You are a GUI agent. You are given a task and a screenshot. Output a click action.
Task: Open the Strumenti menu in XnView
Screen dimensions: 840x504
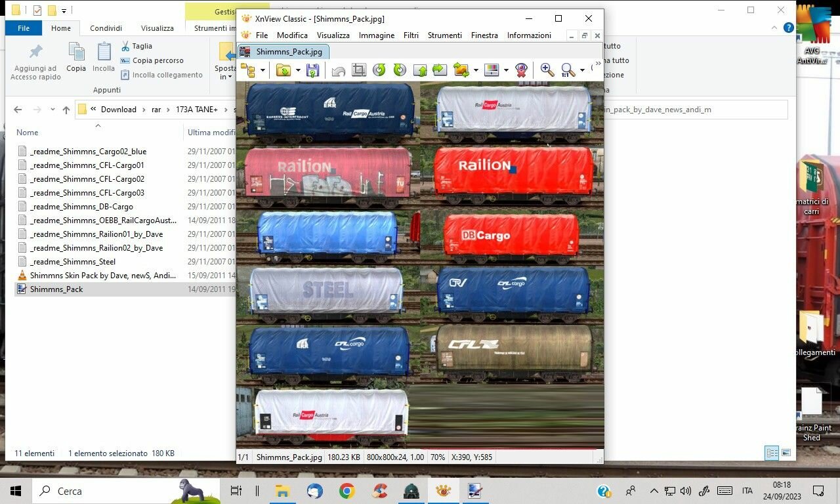click(x=445, y=35)
